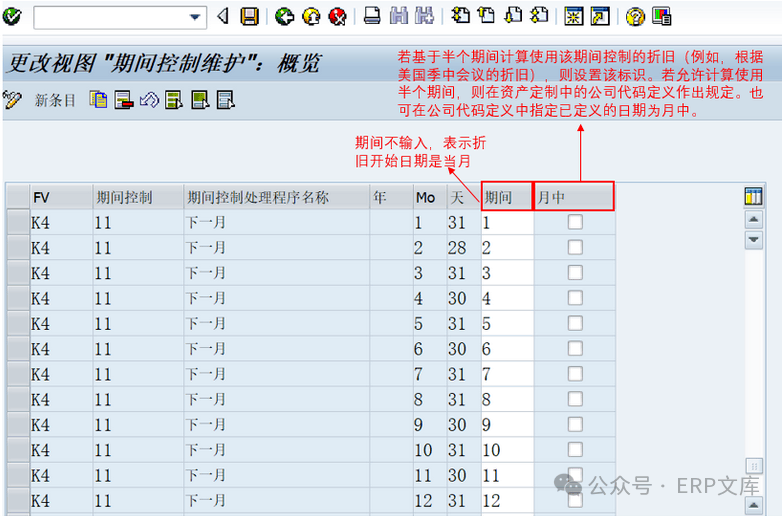Enable the 月中 checkbox for month 6
The image size is (784, 516).
[575, 349]
